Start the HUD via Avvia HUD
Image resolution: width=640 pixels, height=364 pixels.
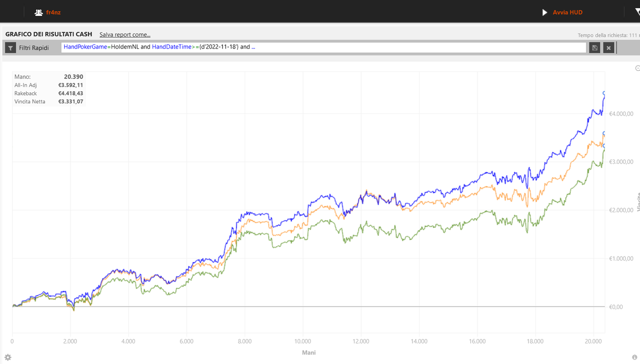pyautogui.click(x=567, y=12)
